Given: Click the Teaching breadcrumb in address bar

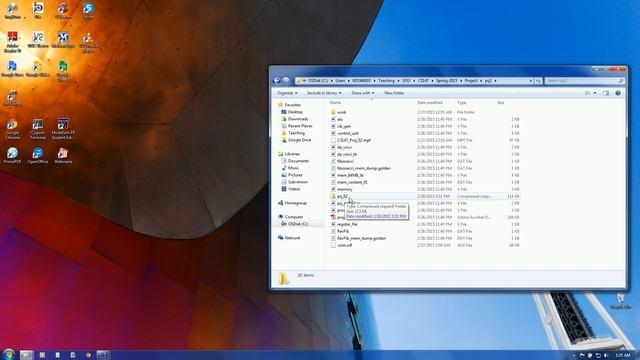Looking at the screenshot, I should click(386, 81).
